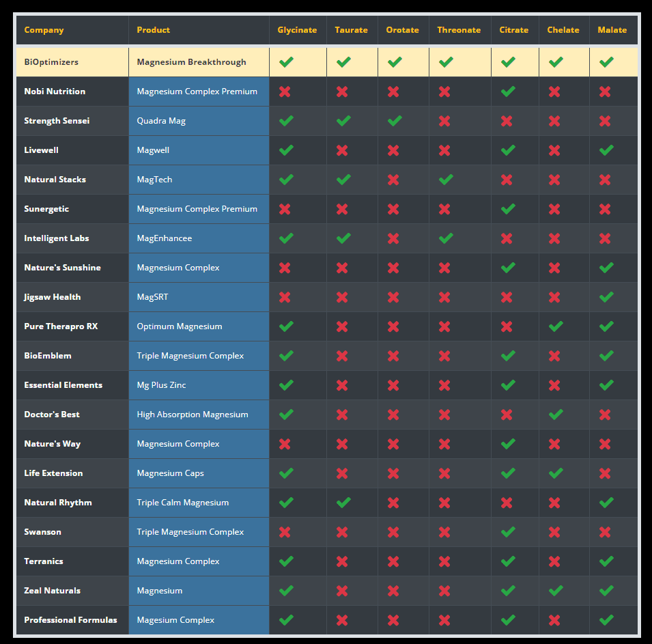Image resolution: width=652 pixels, height=644 pixels.
Task: Click the Threonate checkmark for MagTech
Action: (x=446, y=179)
